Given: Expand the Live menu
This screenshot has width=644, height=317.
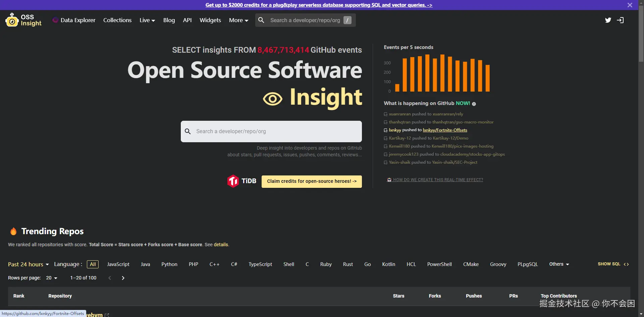Looking at the screenshot, I should 147,20.
